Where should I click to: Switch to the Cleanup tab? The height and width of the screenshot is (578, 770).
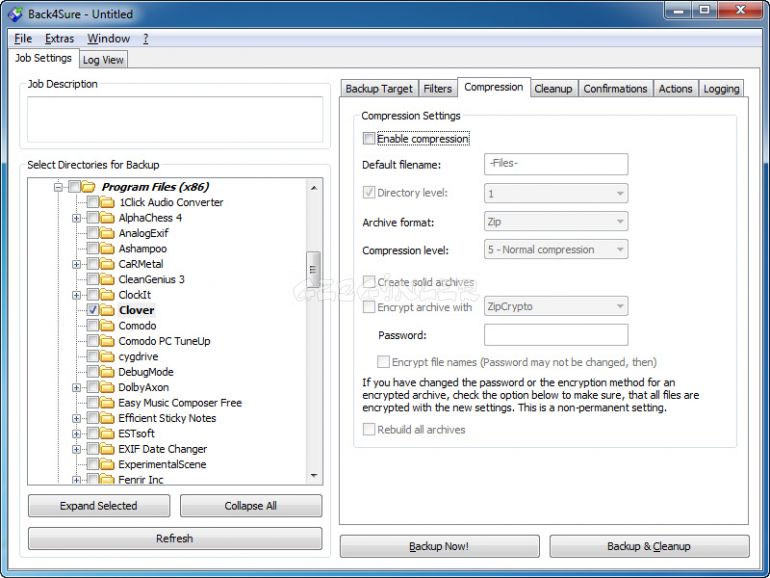tap(553, 89)
